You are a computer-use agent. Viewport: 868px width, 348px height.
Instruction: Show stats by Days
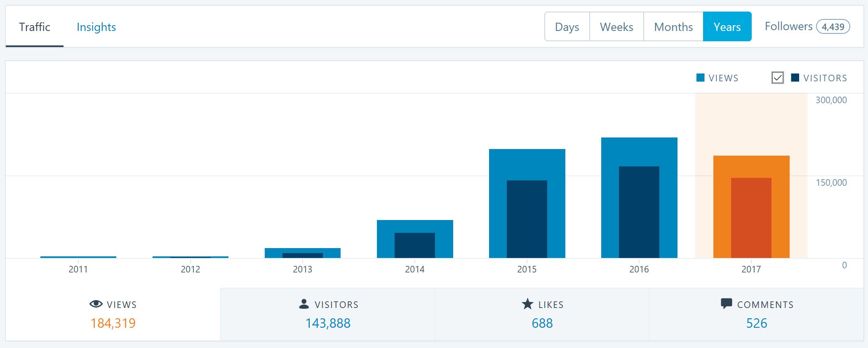(x=567, y=27)
